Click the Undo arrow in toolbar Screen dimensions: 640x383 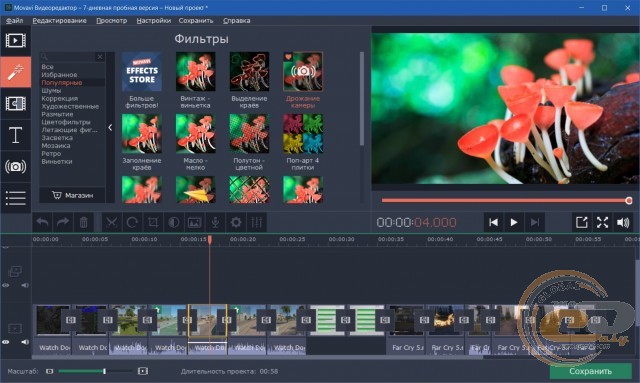(42, 223)
